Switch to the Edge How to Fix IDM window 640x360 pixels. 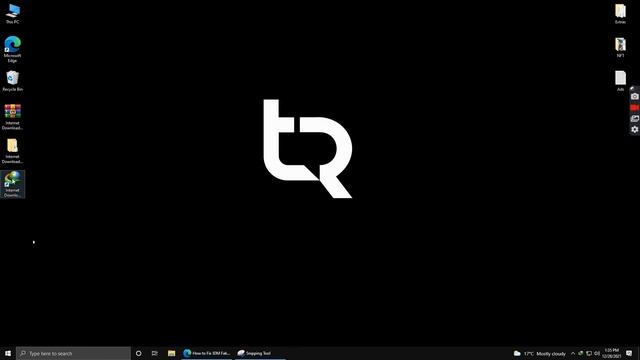(207, 353)
